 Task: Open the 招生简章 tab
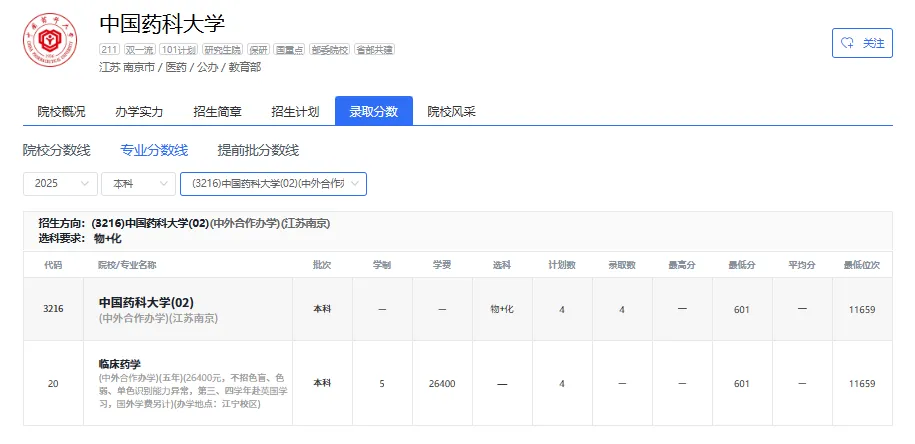(217, 111)
